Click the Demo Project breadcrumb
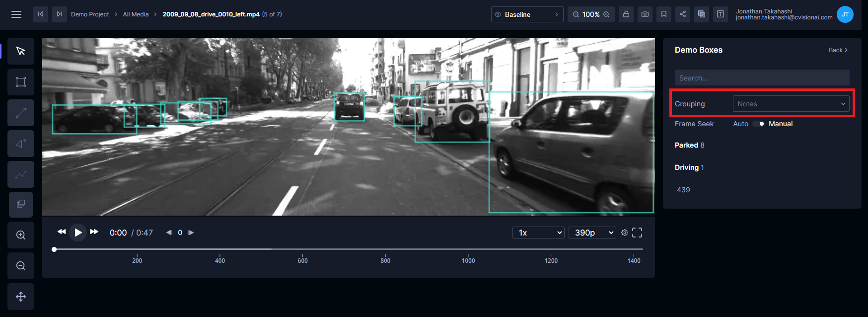The image size is (868, 317). (90, 14)
